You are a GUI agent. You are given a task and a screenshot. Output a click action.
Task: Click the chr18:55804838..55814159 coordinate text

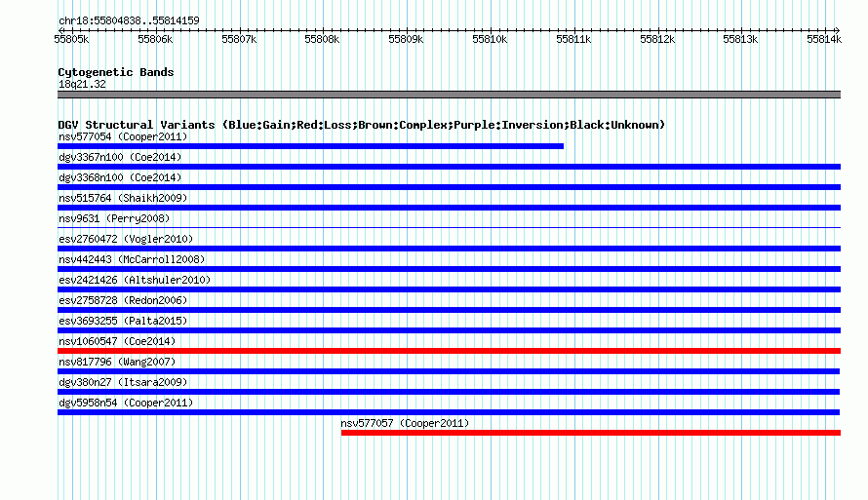[x=129, y=20]
